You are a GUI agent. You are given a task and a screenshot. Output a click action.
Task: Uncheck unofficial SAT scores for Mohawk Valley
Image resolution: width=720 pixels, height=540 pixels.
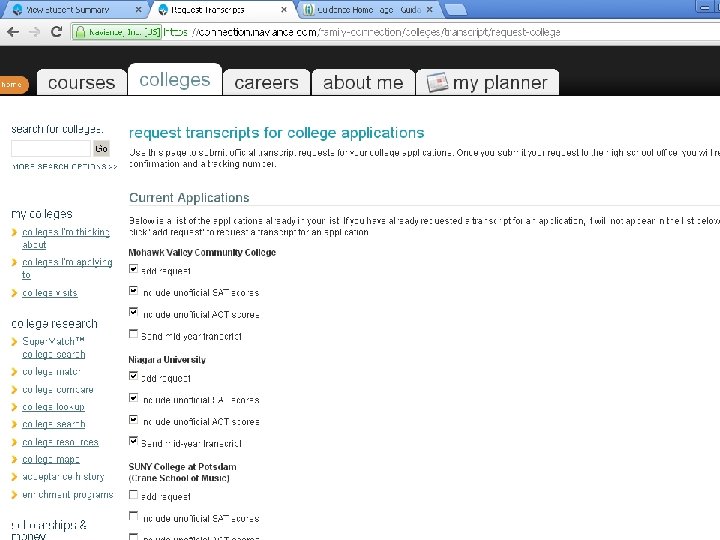coord(133,290)
